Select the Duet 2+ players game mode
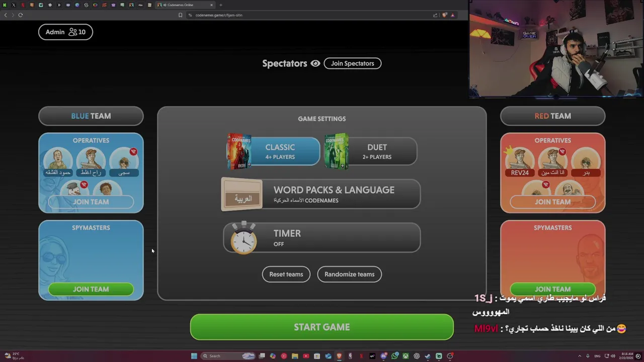 371,151
